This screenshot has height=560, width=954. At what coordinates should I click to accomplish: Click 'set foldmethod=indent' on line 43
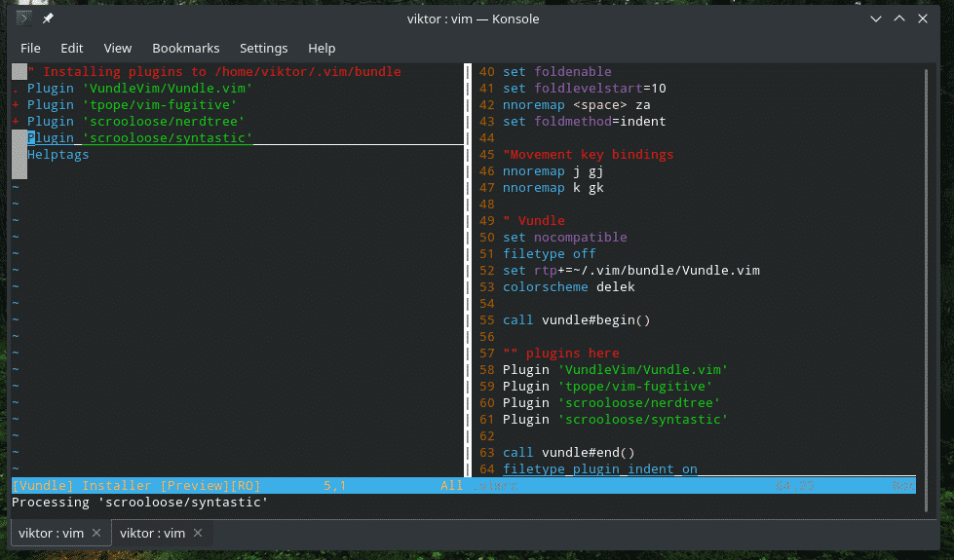(x=584, y=122)
